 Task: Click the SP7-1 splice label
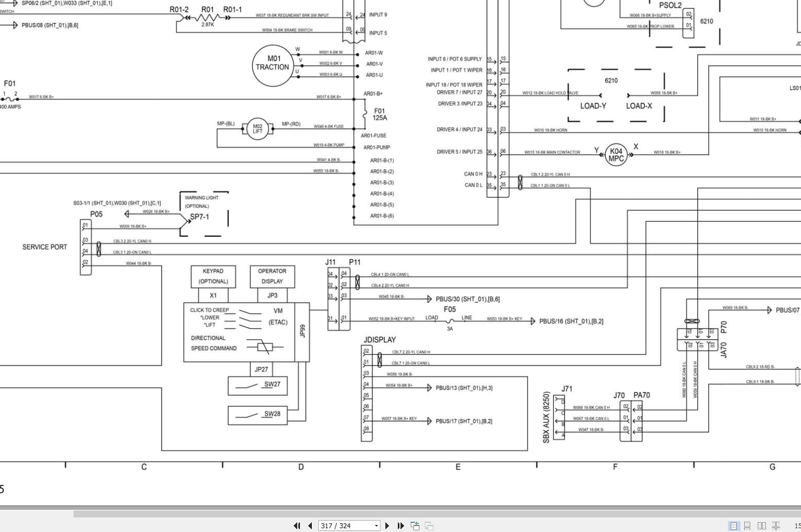(x=199, y=217)
